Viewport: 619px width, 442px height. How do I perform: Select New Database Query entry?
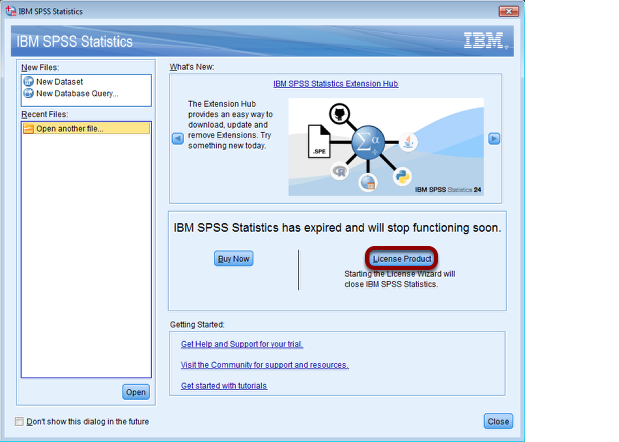click(77, 94)
